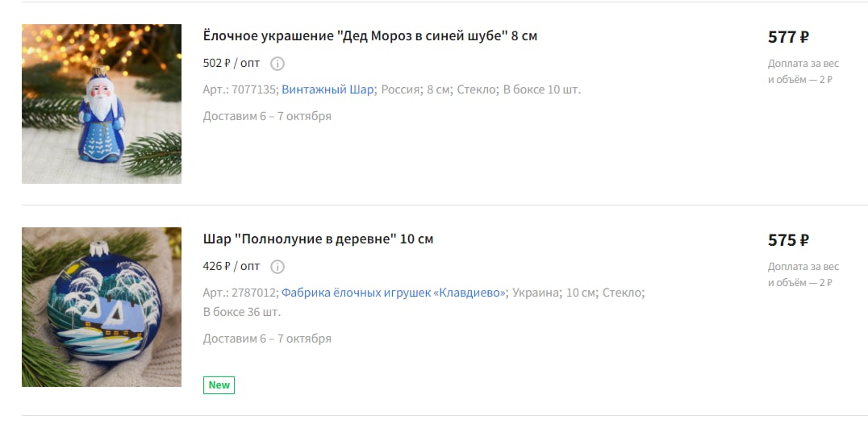The width and height of the screenshot is (868, 428).
Task: Click the В боксе 10 шт. text
Action: point(542,89)
